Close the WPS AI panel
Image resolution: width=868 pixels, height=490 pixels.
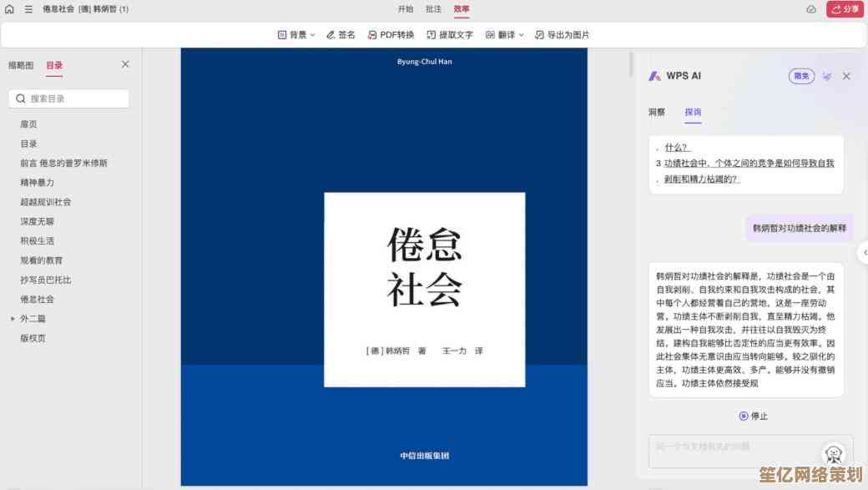(846, 76)
